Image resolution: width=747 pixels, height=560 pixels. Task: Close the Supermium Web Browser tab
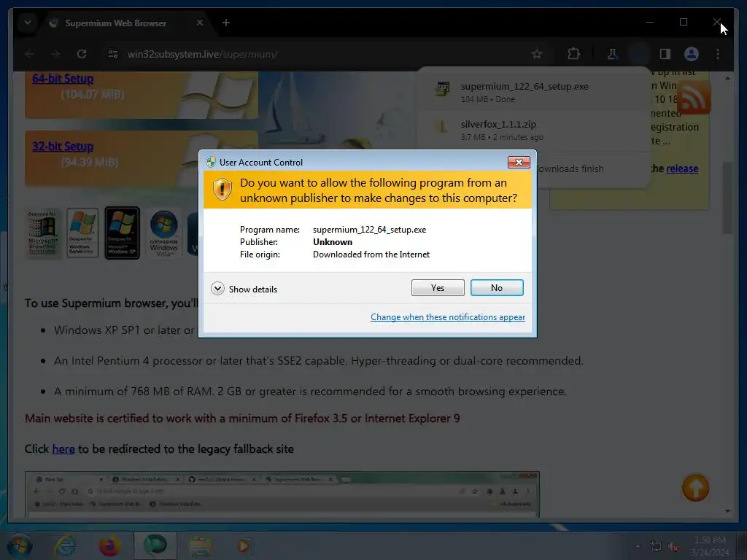[x=200, y=23]
